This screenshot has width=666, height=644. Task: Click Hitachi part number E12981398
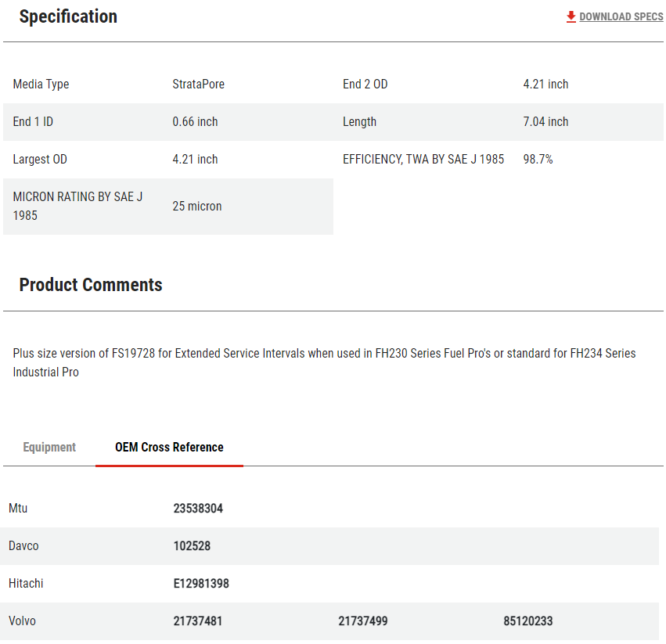pyautogui.click(x=201, y=584)
